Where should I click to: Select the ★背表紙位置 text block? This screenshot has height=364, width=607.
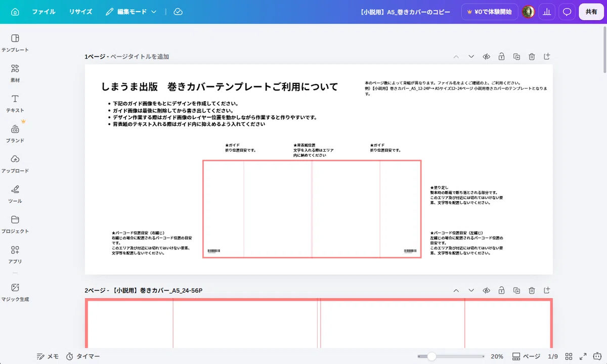[x=314, y=150]
